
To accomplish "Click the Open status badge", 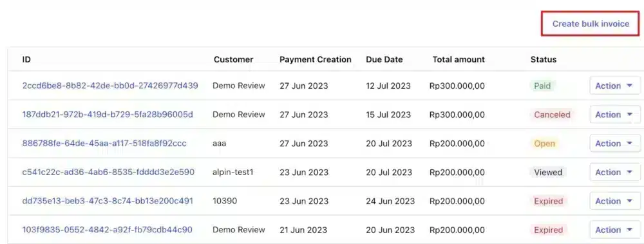I will (544, 144).
